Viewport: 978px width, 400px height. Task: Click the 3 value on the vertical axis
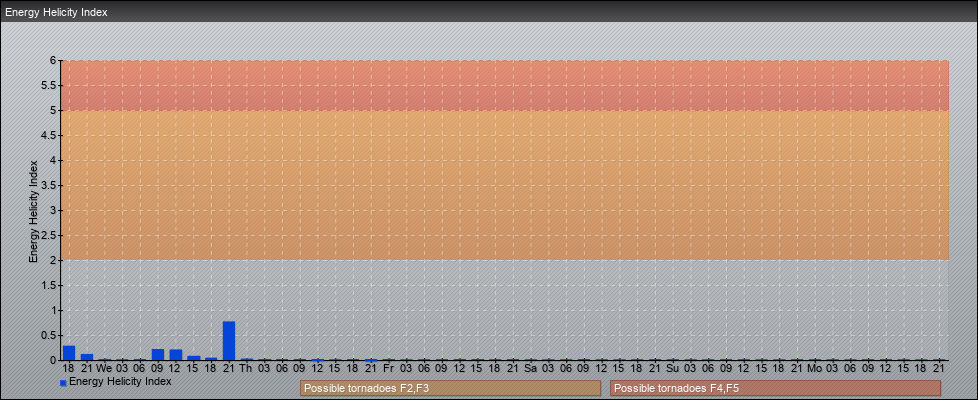(x=54, y=210)
